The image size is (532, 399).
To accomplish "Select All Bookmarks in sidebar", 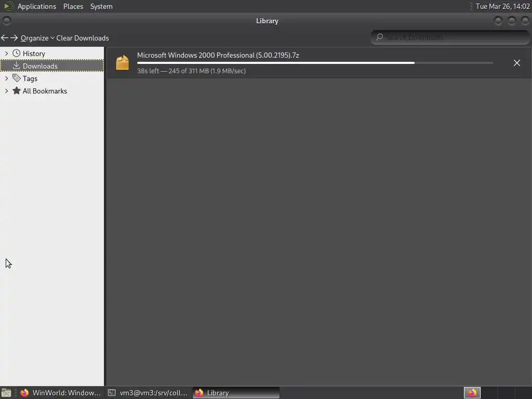I will [52, 91].
